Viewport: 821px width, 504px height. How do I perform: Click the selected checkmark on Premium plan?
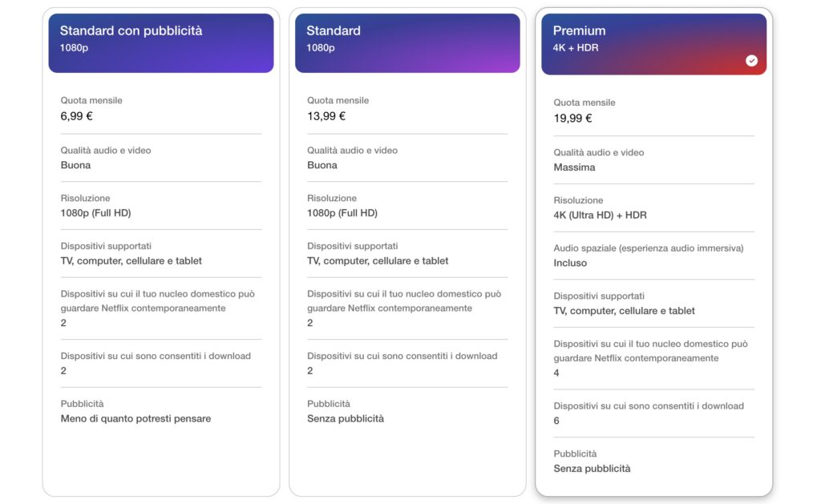point(751,61)
